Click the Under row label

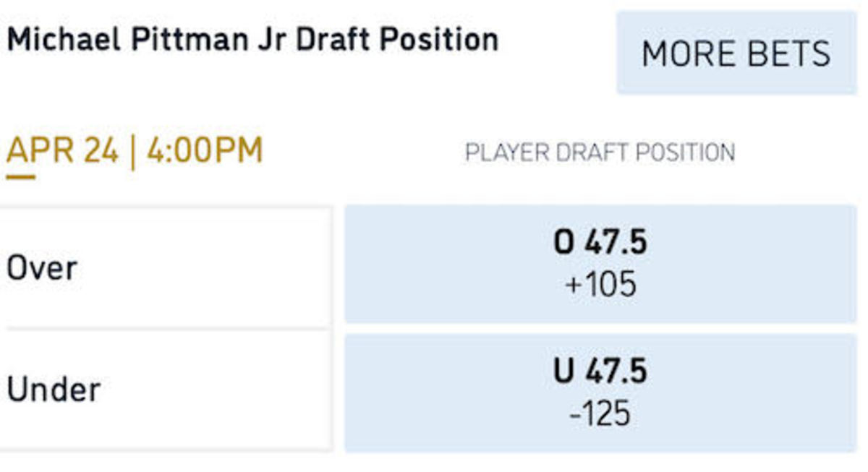[x=54, y=390]
